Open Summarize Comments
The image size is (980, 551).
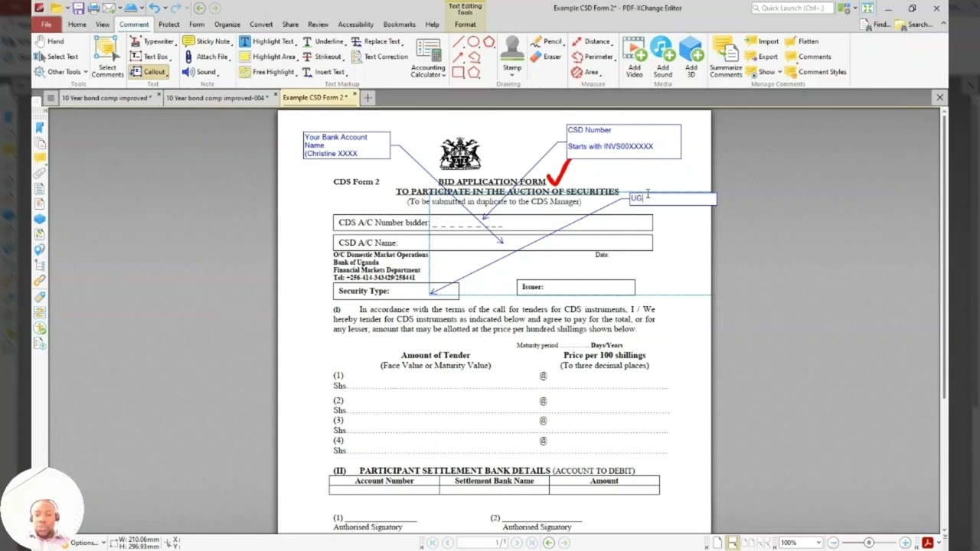coord(725,57)
